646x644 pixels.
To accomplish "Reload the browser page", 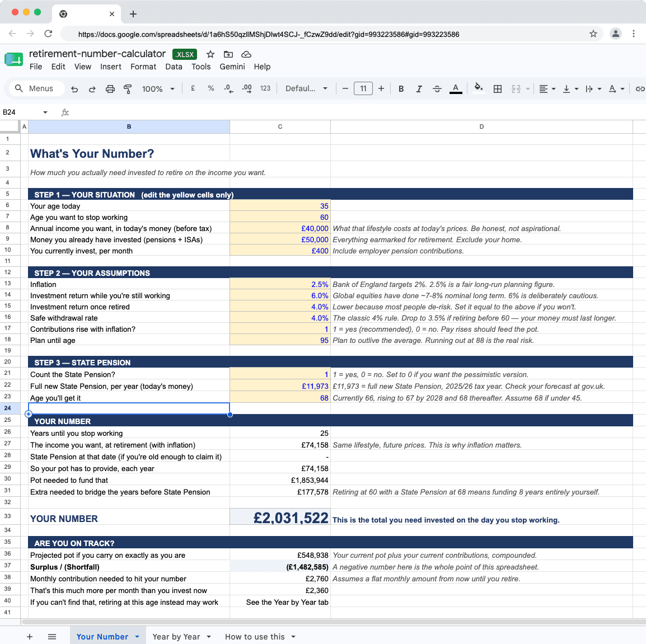I will click(x=48, y=34).
